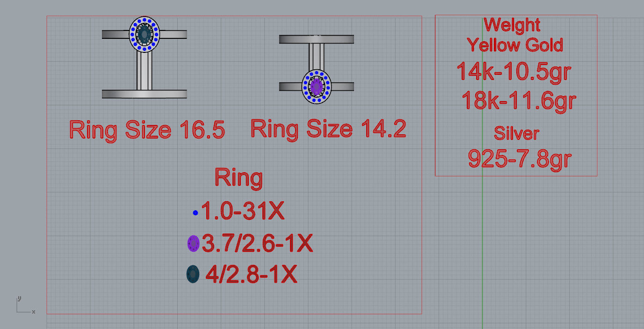The width and height of the screenshot is (644, 329).
Task: Click the 'Ring' heading text
Action: [x=239, y=179]
